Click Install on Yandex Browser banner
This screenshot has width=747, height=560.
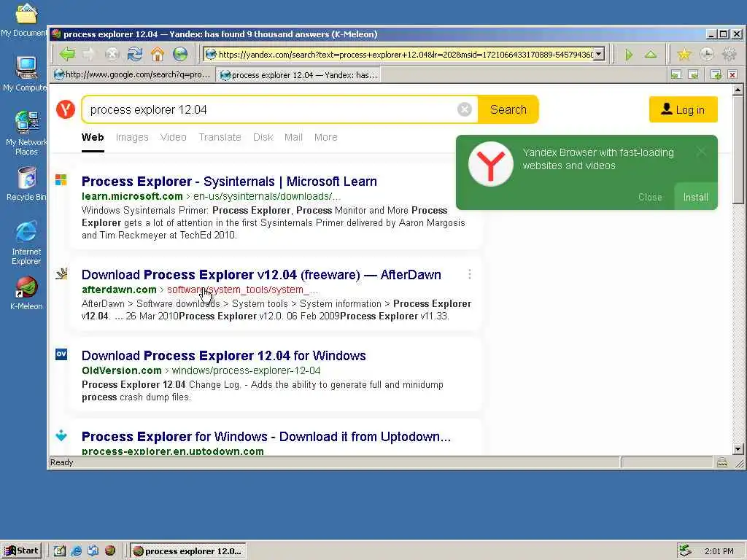point(695,197)
